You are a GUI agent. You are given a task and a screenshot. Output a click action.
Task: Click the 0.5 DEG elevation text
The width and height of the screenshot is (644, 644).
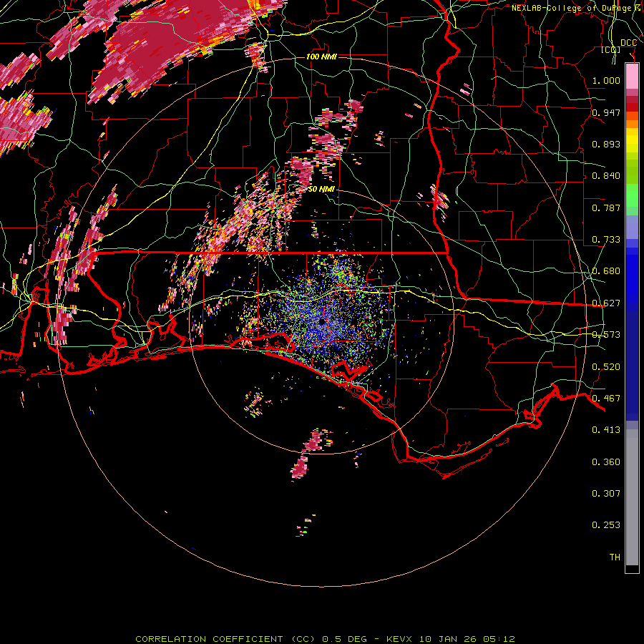tap(345, 639)
